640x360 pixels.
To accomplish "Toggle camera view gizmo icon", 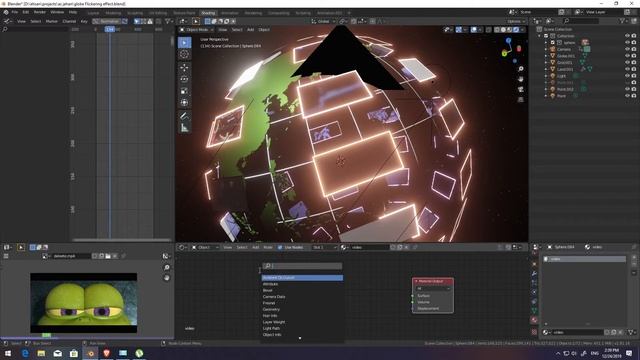I will pos(521,89).
